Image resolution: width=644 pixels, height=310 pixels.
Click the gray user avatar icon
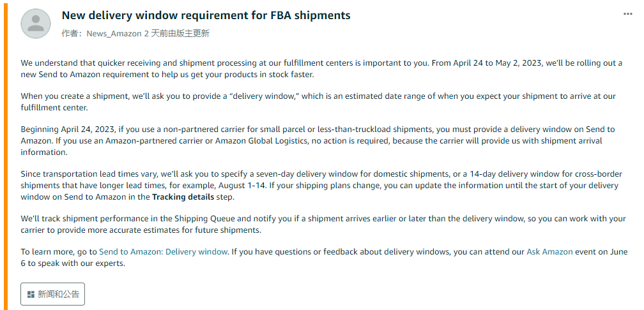[x=36, y=24]
